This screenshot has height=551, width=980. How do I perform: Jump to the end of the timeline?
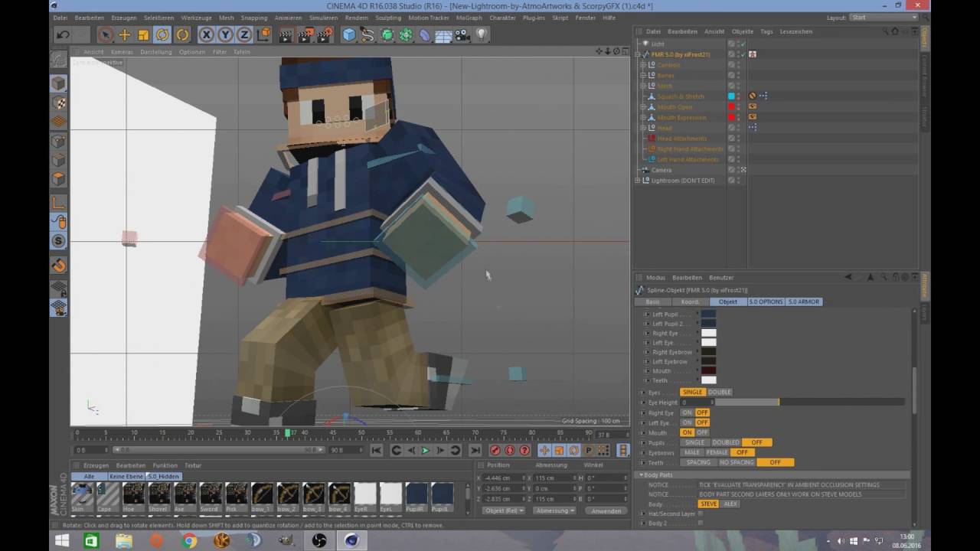coord(475,451)
